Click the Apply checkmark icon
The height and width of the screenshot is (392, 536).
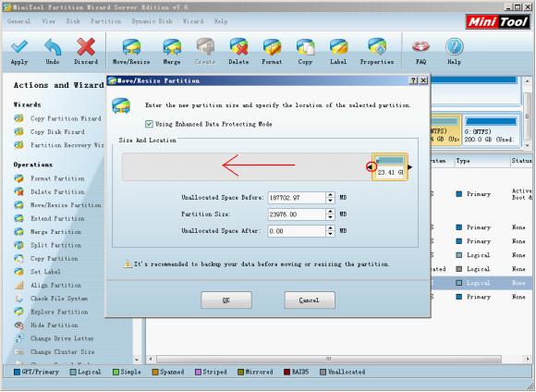point(19,47)
